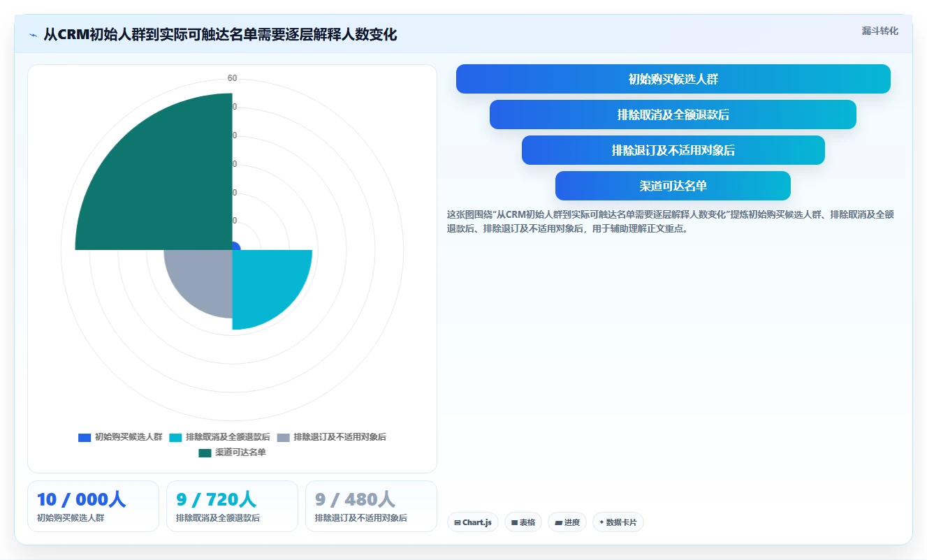Toggle 渠道可达名单 legend green swatch
927x560 pixels.
(x=205, y=452)
